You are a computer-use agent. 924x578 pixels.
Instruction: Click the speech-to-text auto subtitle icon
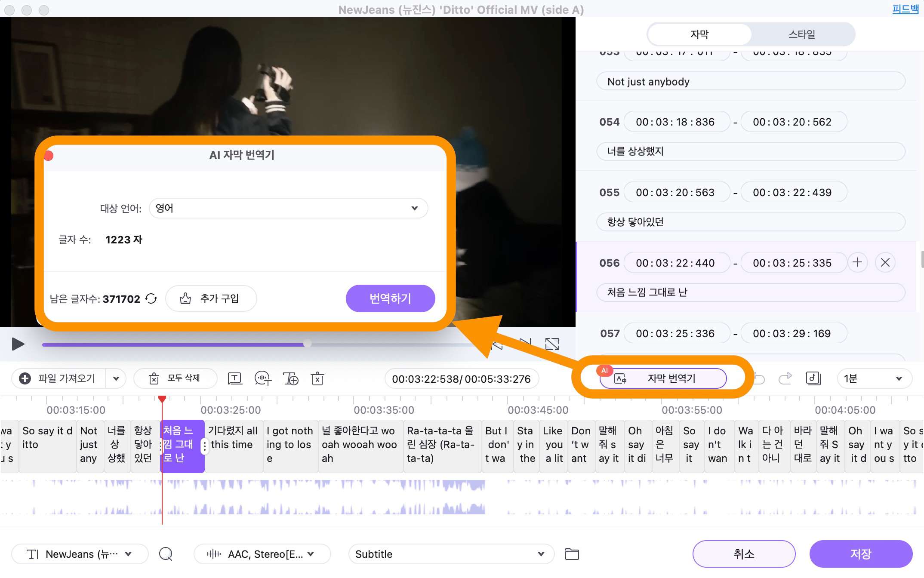point(262,379)
